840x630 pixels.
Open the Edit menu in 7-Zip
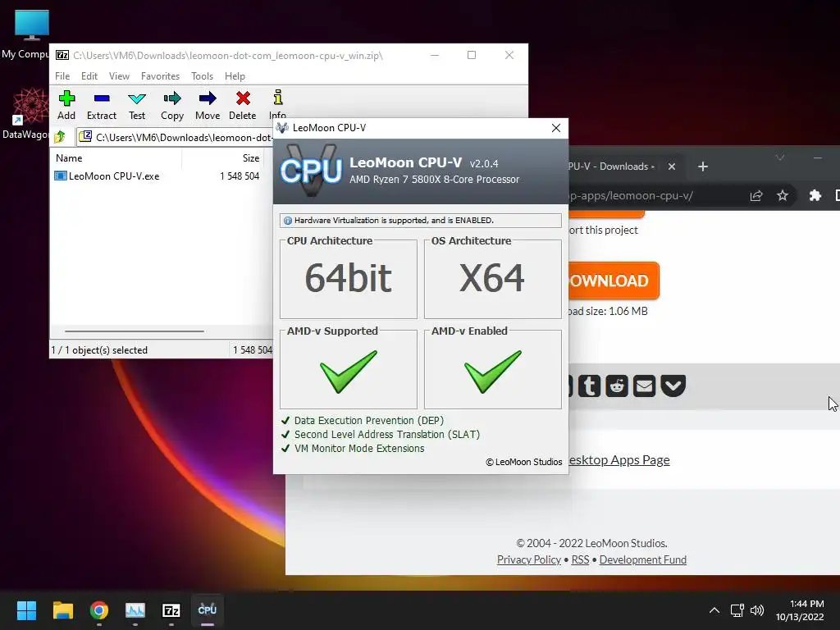(x=89, y=76)
